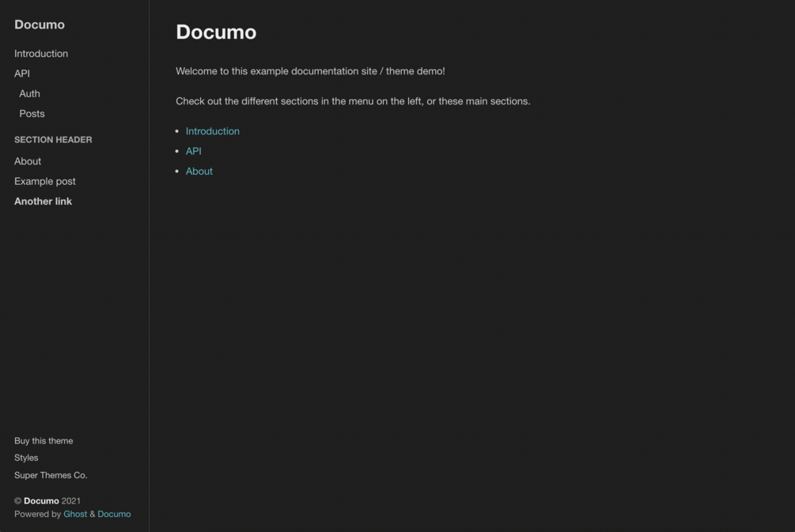Screen dimensions: 795x532
Task: Click the large Documo page heading
Action: pyautogui.click(x=216, y=32)
